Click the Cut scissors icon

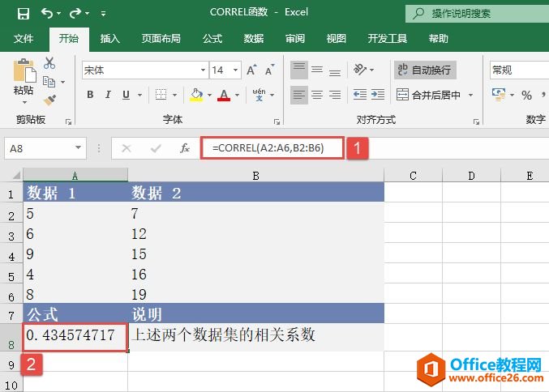(49, 63)
